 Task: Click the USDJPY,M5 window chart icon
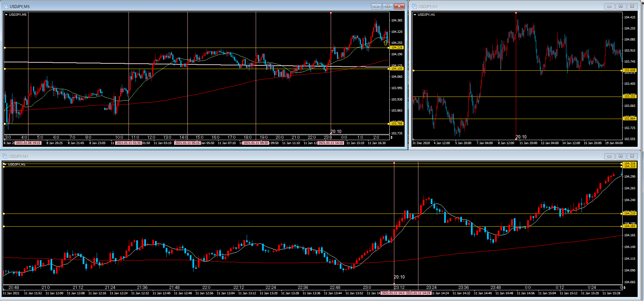click(x=6, y=6)
